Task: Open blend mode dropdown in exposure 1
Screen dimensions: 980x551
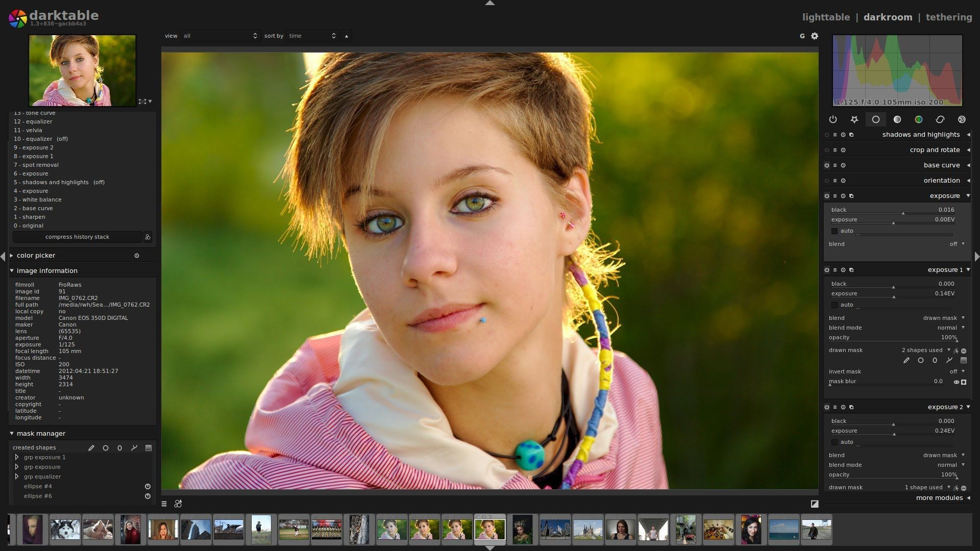Action: tap(897, 328)
